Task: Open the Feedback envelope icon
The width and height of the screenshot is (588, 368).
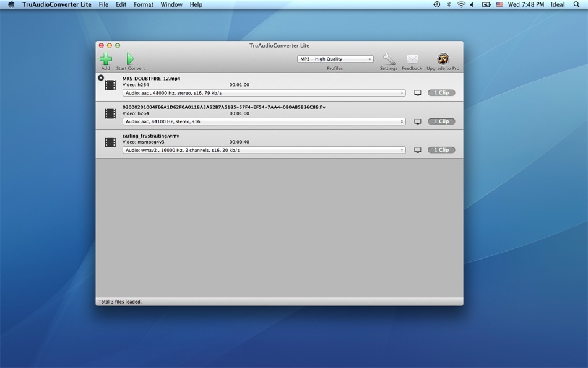Action: coord(412,59)
